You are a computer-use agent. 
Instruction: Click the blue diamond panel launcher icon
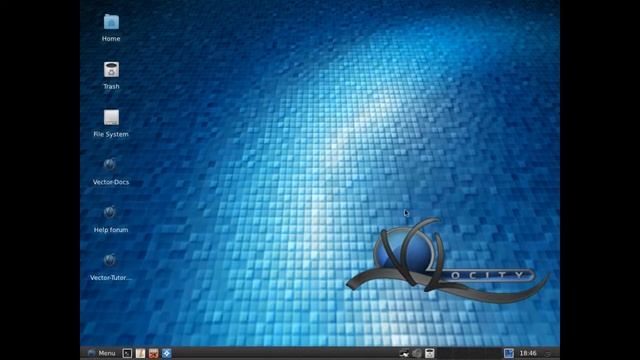click(167, 353)
